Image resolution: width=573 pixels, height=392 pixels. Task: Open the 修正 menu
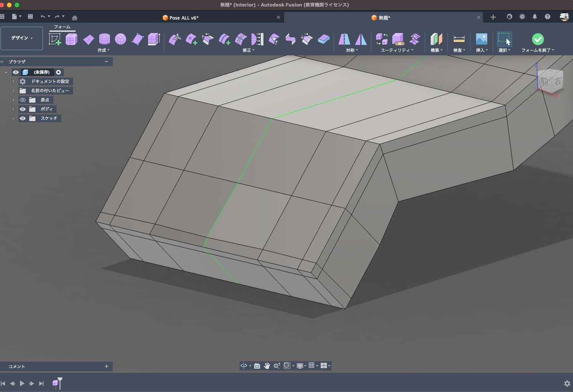(248, 50)
